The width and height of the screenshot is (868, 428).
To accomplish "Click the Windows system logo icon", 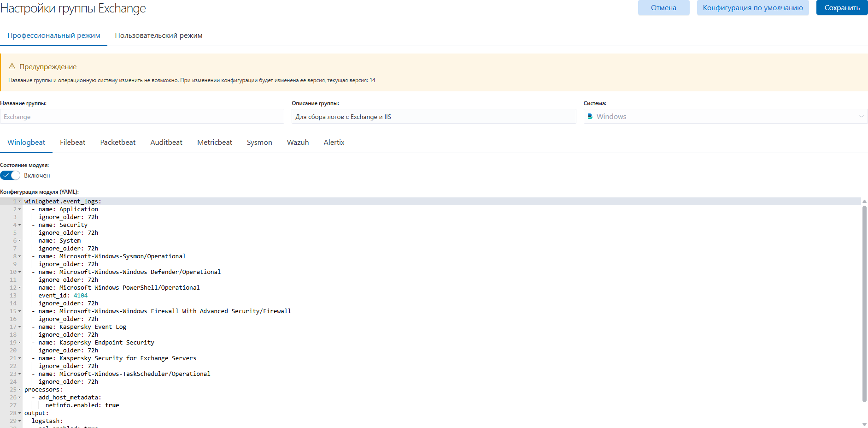I will point(590,117).
